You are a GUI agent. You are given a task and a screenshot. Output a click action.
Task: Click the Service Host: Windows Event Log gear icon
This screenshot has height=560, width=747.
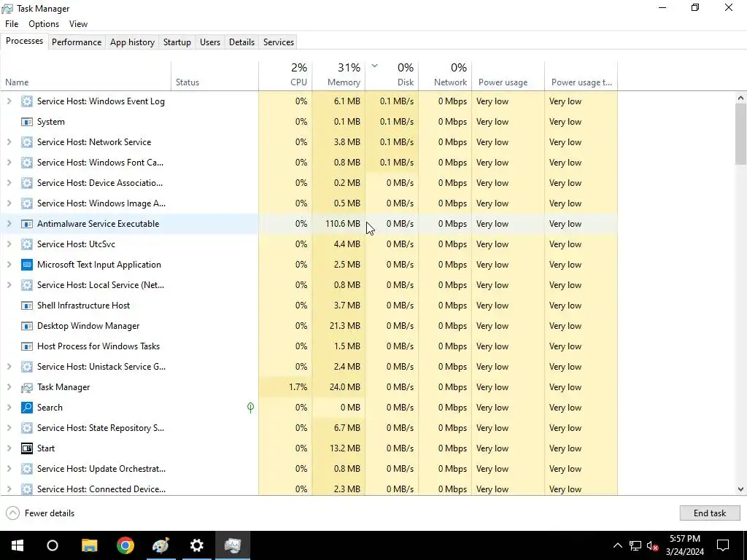point(27,101)
